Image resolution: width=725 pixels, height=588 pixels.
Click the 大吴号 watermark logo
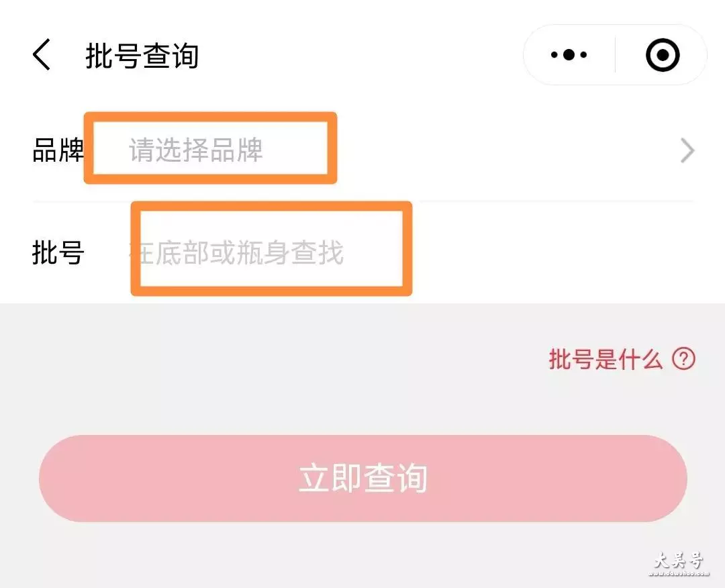(x=678, y=560)
